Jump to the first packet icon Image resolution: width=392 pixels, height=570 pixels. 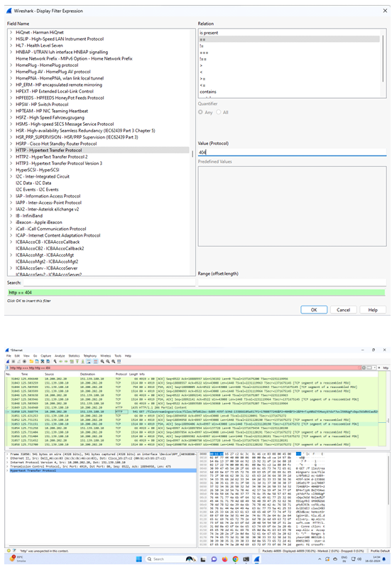77,362
